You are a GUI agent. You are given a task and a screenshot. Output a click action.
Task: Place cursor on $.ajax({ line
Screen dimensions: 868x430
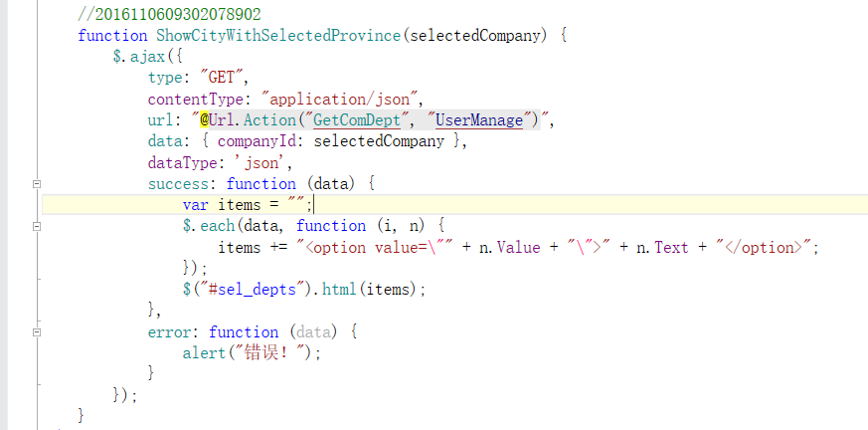[148, 57]
